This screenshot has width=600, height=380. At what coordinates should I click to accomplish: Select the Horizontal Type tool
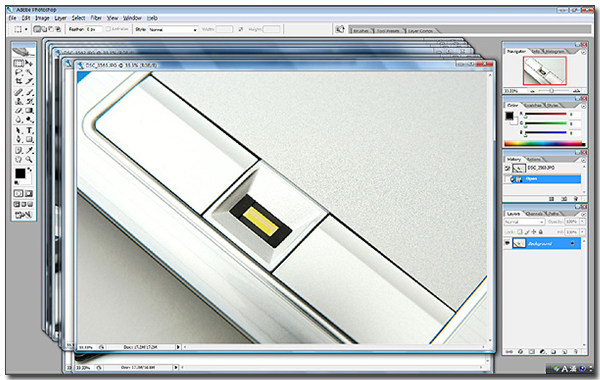tap(29, 130)
